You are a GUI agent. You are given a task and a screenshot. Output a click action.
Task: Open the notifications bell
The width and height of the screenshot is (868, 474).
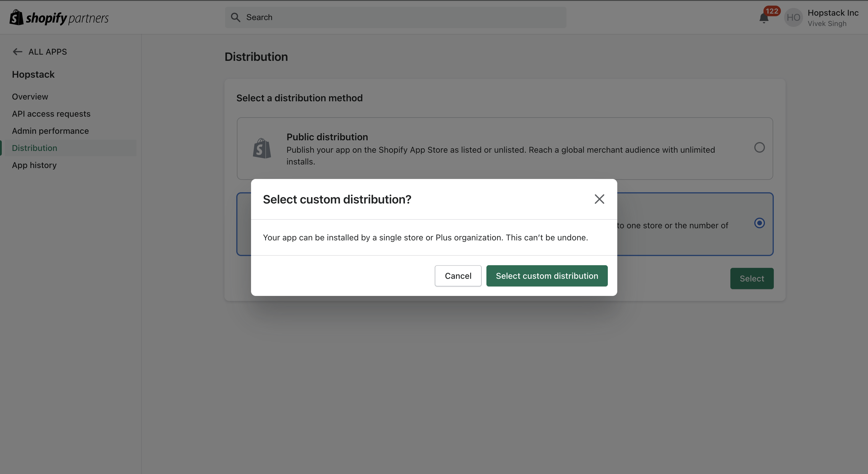point(763,18)
